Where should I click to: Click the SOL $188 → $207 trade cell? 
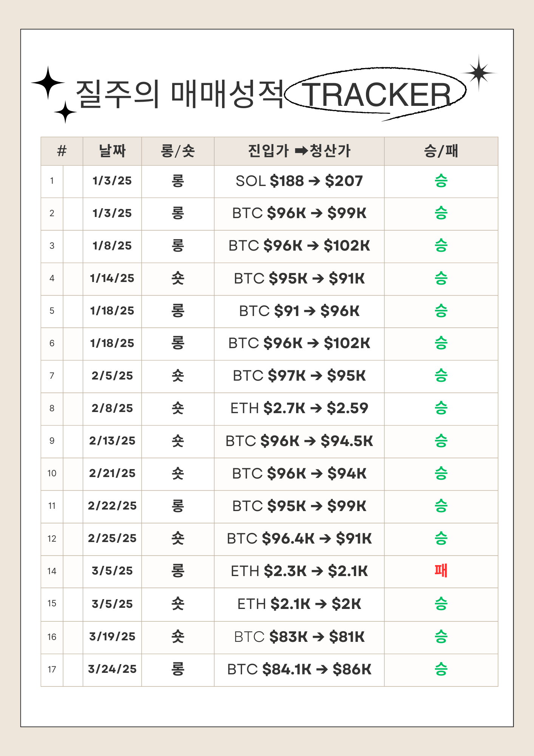click(299, 181)
